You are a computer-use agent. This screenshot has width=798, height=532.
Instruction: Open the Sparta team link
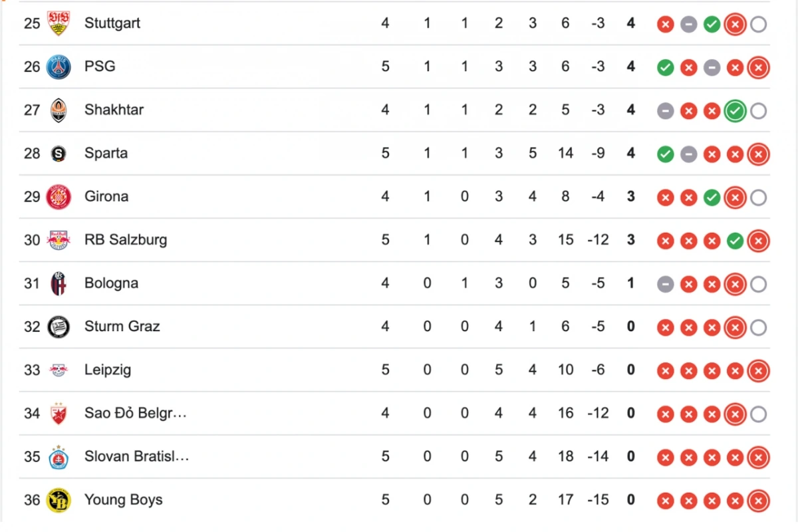coord(106,153)
